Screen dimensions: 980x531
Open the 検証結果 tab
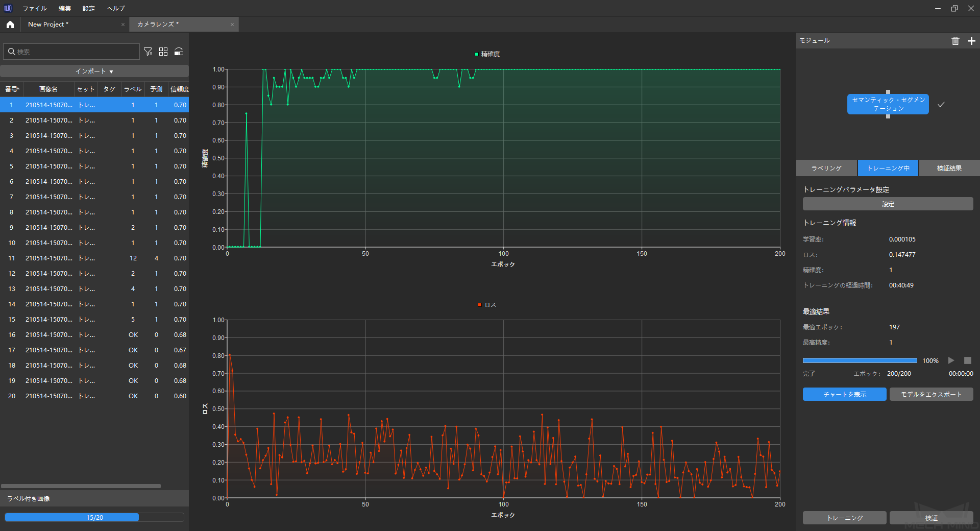949,168
